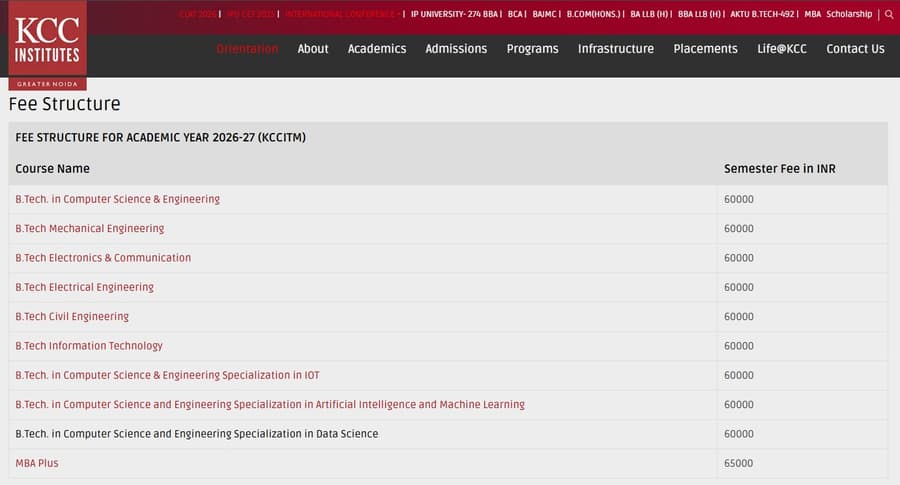Open B.Tech Mechanical Engineering course link
Screen dimensions: 900x485
(90, 229)
